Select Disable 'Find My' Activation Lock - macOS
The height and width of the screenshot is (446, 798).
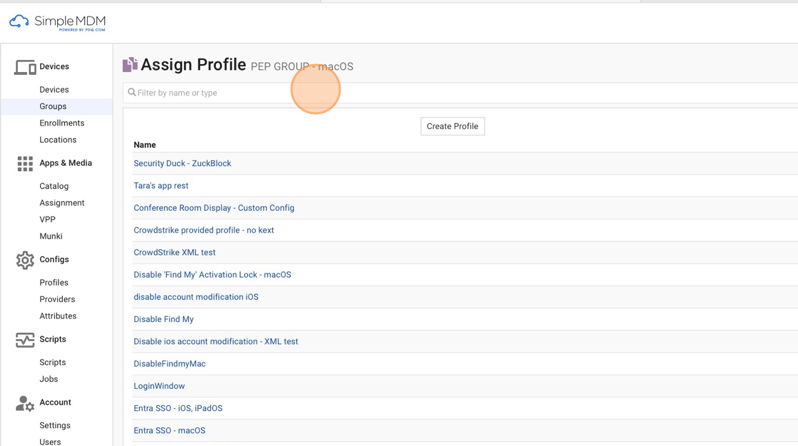[x=212, y=275]
